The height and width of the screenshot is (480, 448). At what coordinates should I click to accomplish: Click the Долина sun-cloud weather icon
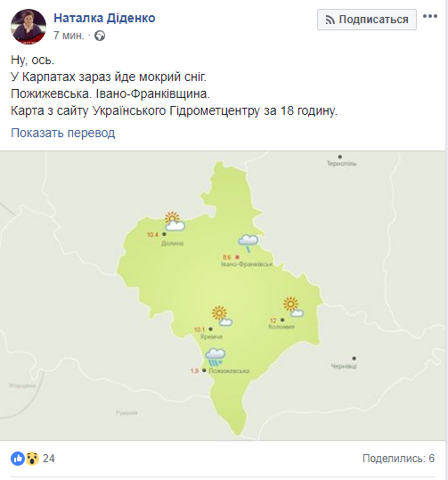175,221
